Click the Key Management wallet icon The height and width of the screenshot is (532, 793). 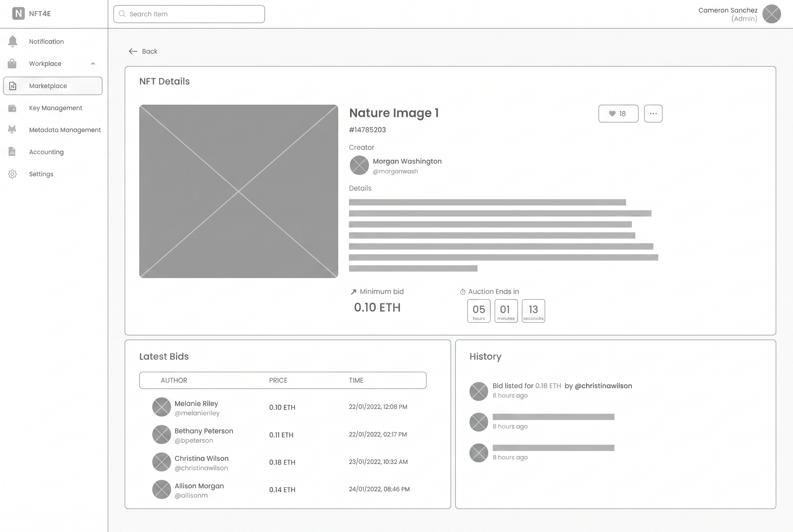[x=12, y=108]
